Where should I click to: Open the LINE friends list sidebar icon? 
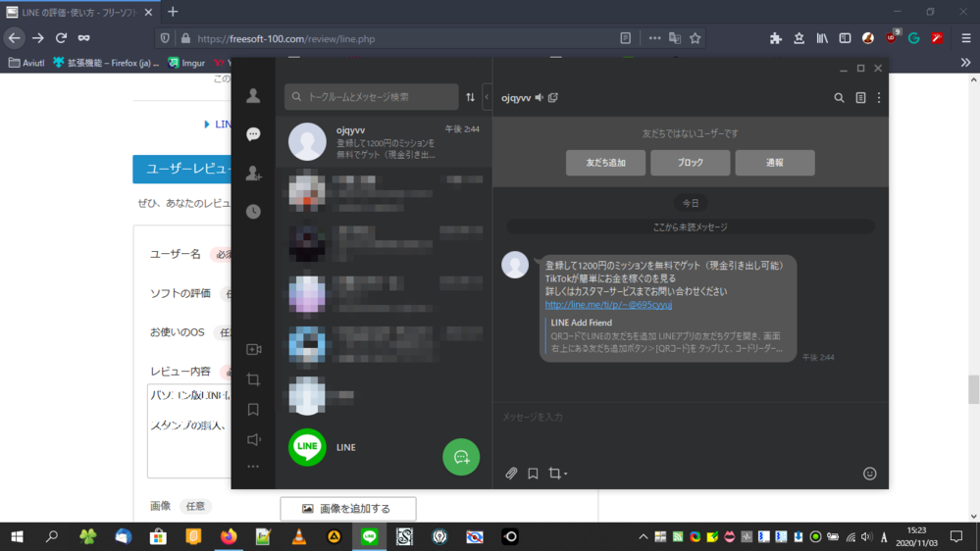[x=253, y=95]
